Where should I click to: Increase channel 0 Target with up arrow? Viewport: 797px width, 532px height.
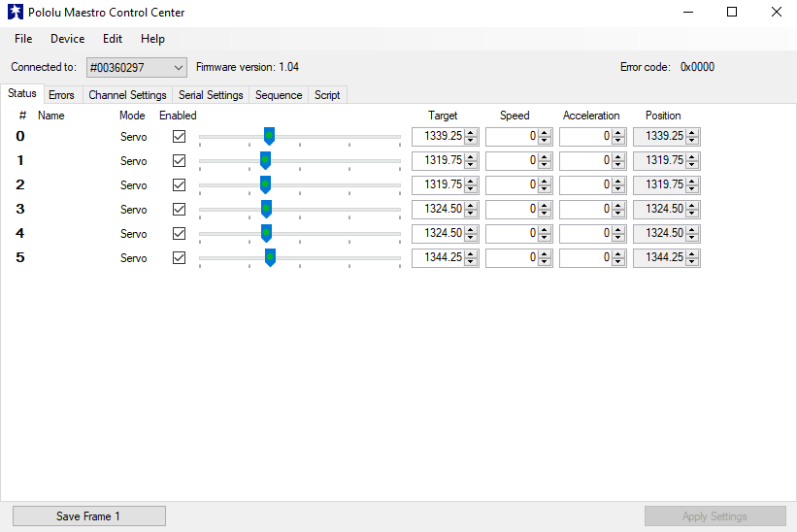(471, 133)
